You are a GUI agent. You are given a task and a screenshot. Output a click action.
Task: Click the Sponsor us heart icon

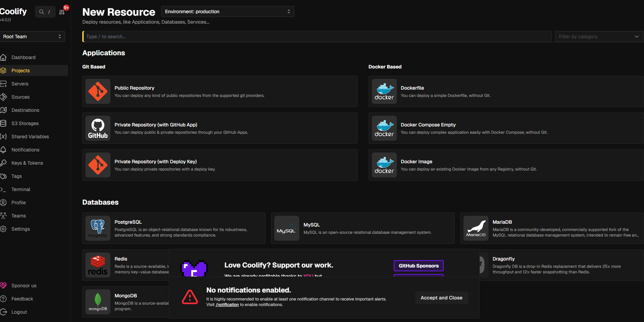click(3, 286)
